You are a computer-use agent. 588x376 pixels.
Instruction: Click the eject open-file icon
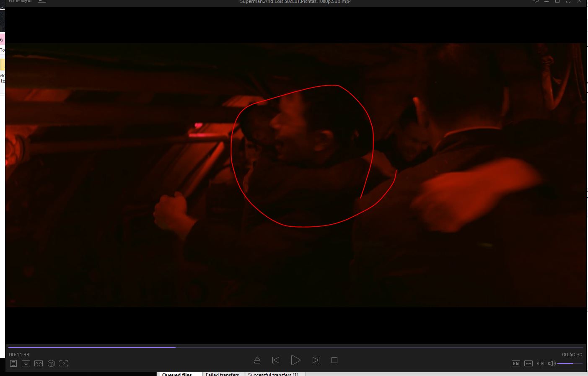[x=257, y=360]
